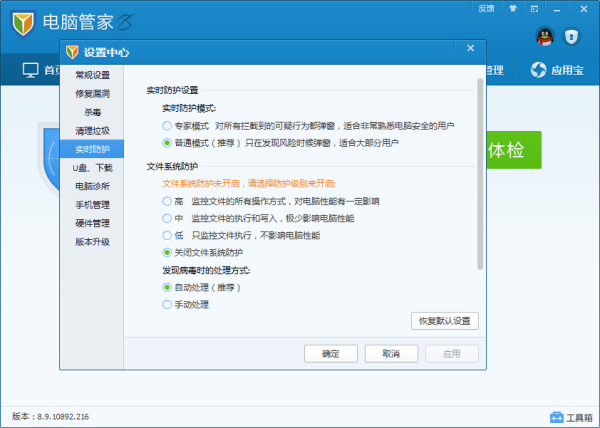Viewport: 600px width, 428px height.
Task: Confirm settings with the 确定 button
Action: point(331,354)
